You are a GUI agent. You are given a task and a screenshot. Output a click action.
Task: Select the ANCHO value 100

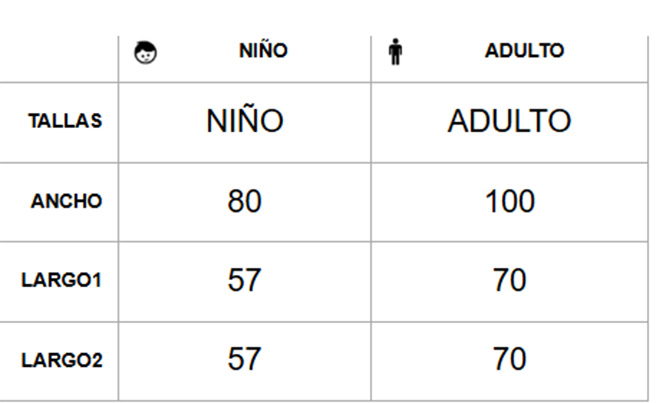point(510,201)
